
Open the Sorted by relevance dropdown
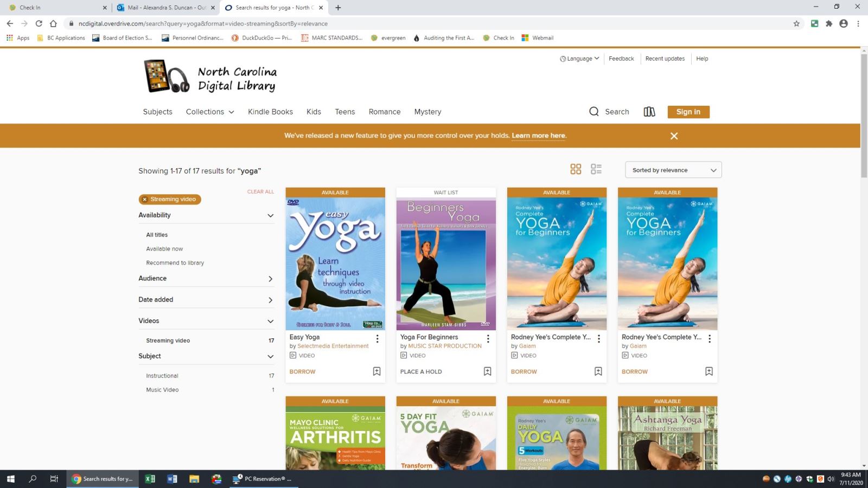point(673,170)
